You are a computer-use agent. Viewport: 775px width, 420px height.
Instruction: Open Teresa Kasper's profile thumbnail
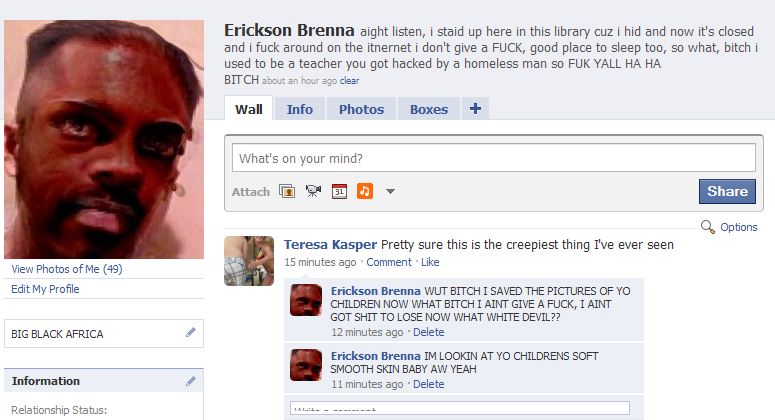[249, 261]
